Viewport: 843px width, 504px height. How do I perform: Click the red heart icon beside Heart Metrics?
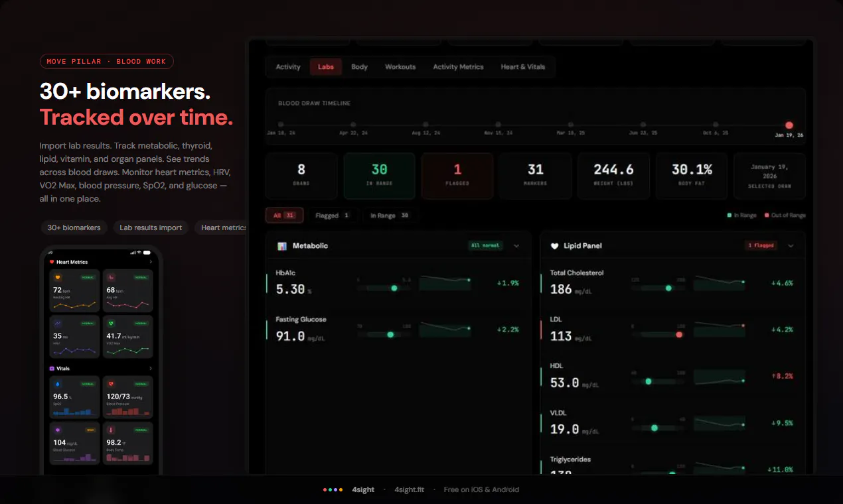pyautogui.click(x=52, y=262)
